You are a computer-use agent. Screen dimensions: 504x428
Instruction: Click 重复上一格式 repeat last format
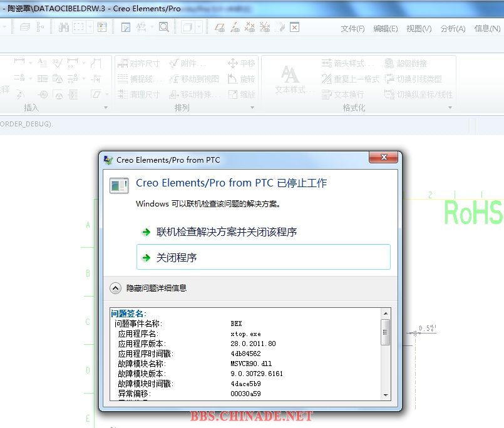[x=350, y=79]
